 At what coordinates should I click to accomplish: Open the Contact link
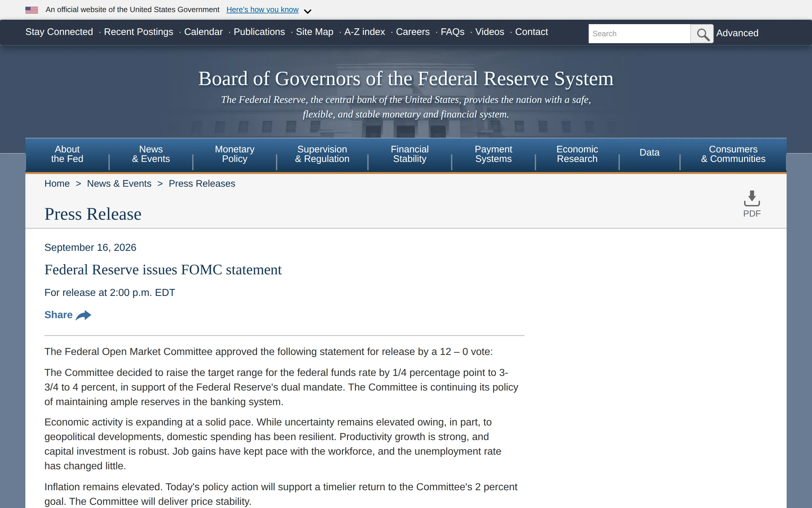click(x=532, y=32)
